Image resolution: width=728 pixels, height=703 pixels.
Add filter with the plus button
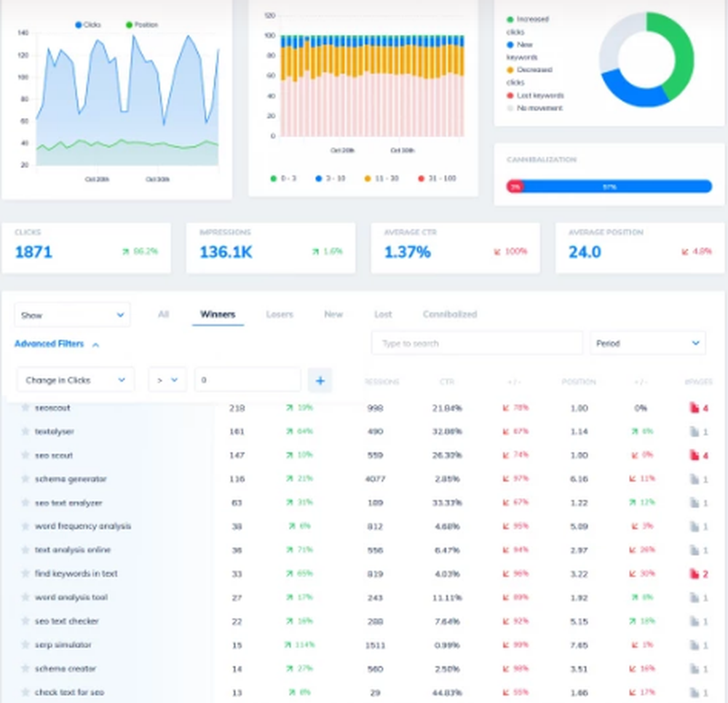pyautogui.click(x=320, y=381)
